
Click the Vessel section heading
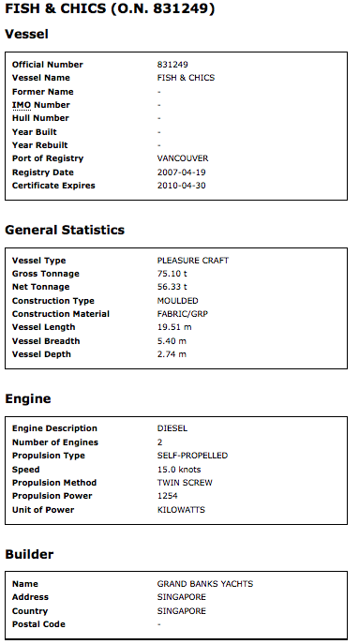26,34
